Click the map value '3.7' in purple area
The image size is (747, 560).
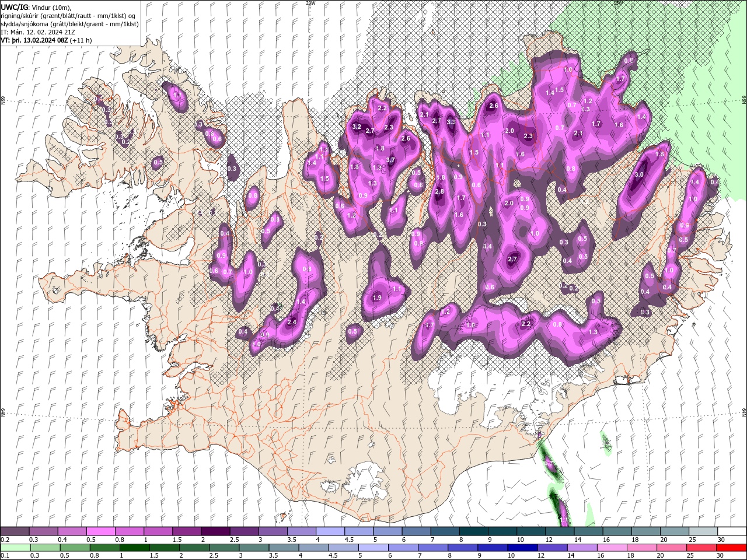[x=391, y=160]
